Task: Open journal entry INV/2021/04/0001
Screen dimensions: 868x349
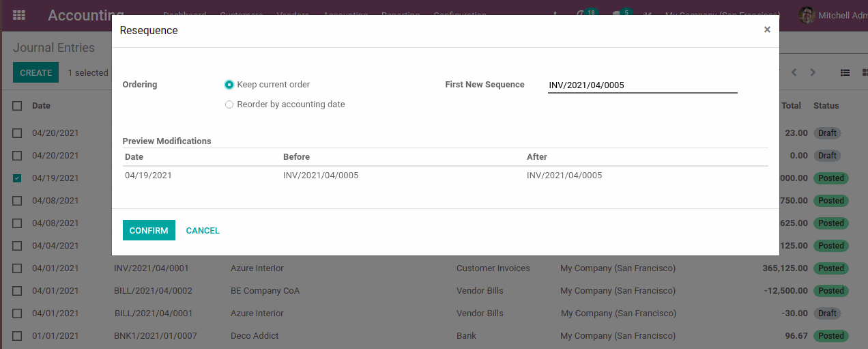Action: point(151,268)
